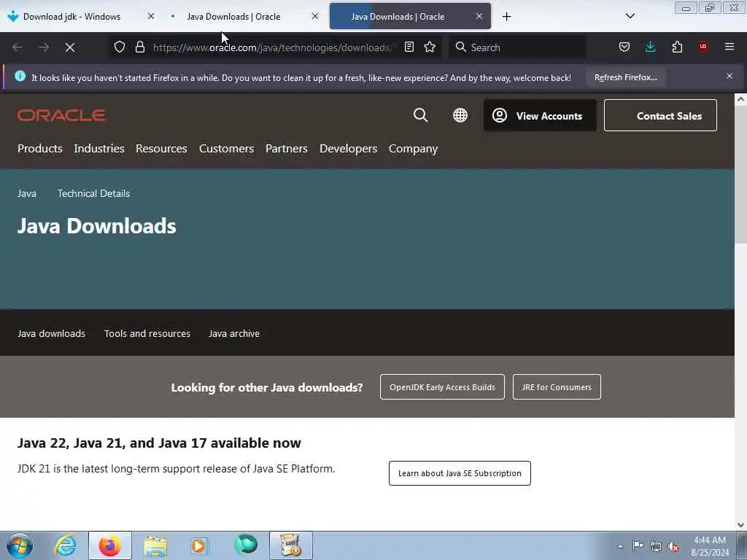Open the tracking protection shield icon

click(120, 47)
